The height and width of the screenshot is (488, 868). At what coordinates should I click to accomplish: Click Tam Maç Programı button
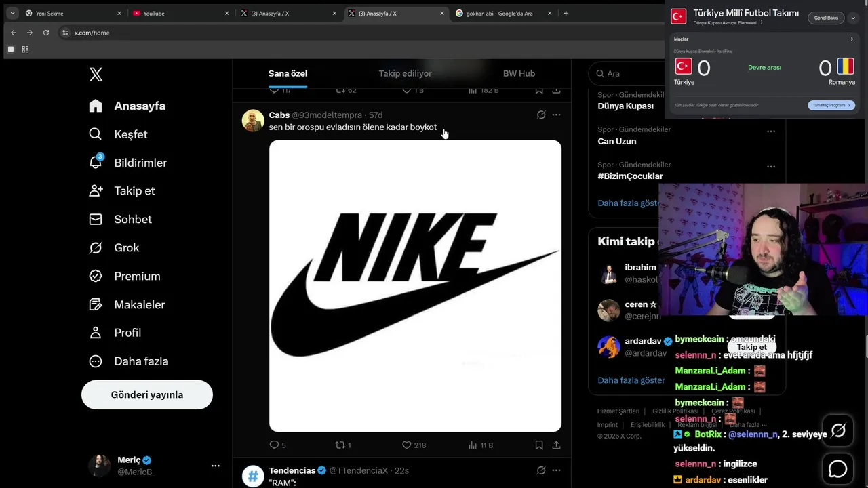pyautogui.click(x=831, y=105)
